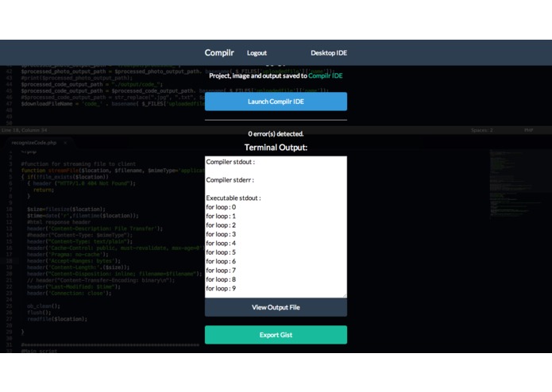Select the 'for loop : 5' output line

(x=221, y=252)
